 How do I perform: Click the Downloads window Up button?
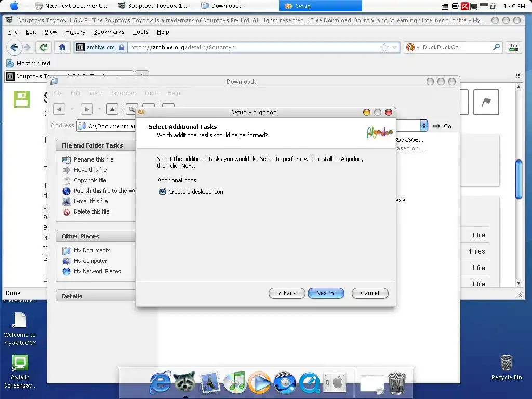click(x=112, y=109)
